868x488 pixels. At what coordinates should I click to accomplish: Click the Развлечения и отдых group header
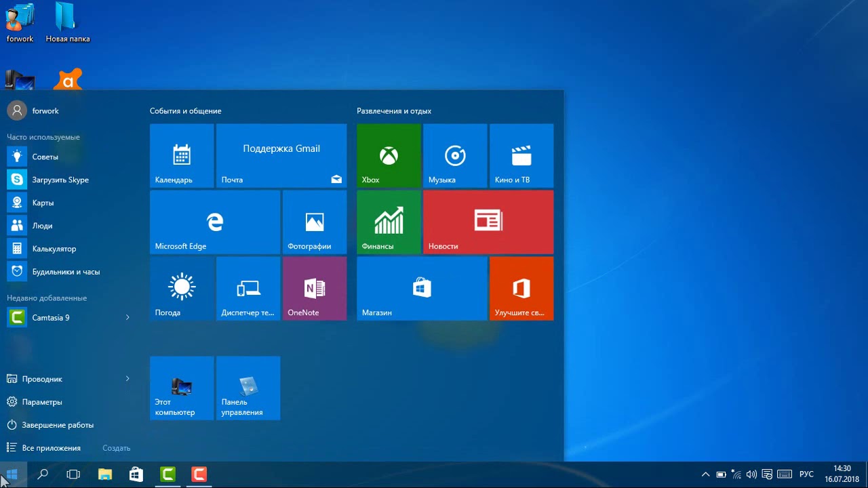[x=394, y=110]
